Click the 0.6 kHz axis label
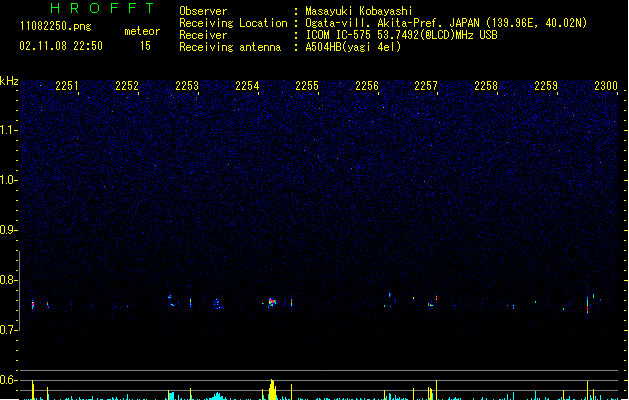The width and height of the screenshot is (629, 400). pos(8,380)
